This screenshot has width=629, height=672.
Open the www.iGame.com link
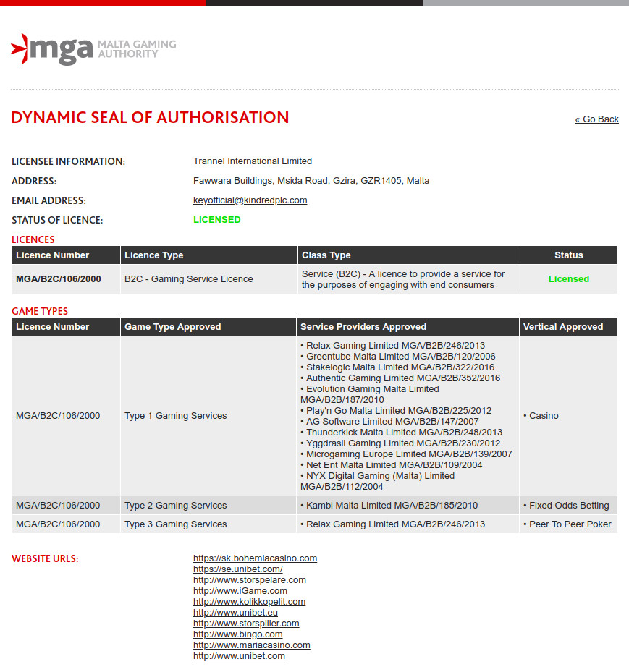[240, 590]
